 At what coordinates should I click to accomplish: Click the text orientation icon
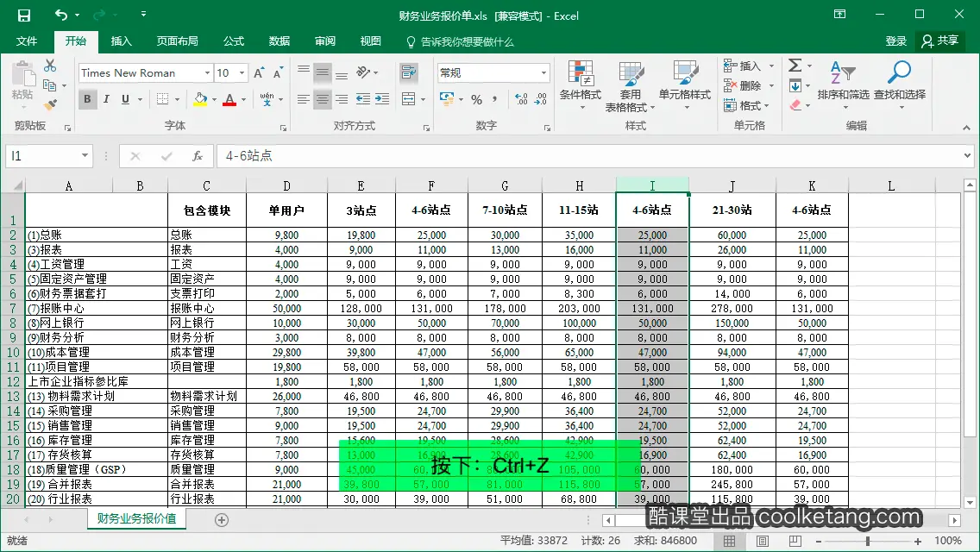pyautogui.click(x=363, y=72)
